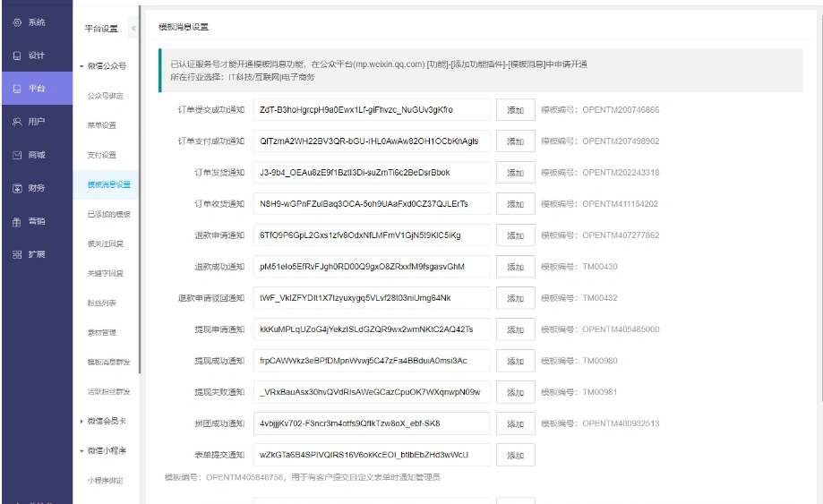Open 模板消息群发 page
This screenshot has width=823, height=504.
coord(109,363)
